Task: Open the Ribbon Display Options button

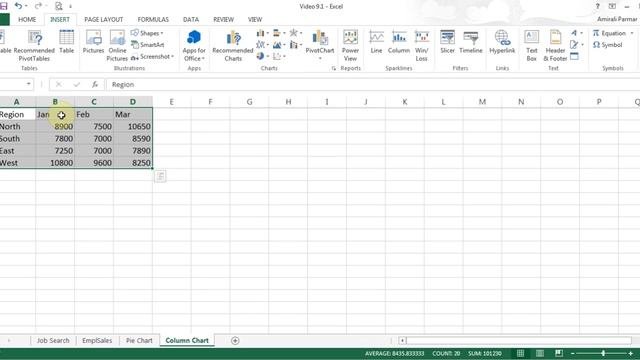Action: tap(612, 6)
